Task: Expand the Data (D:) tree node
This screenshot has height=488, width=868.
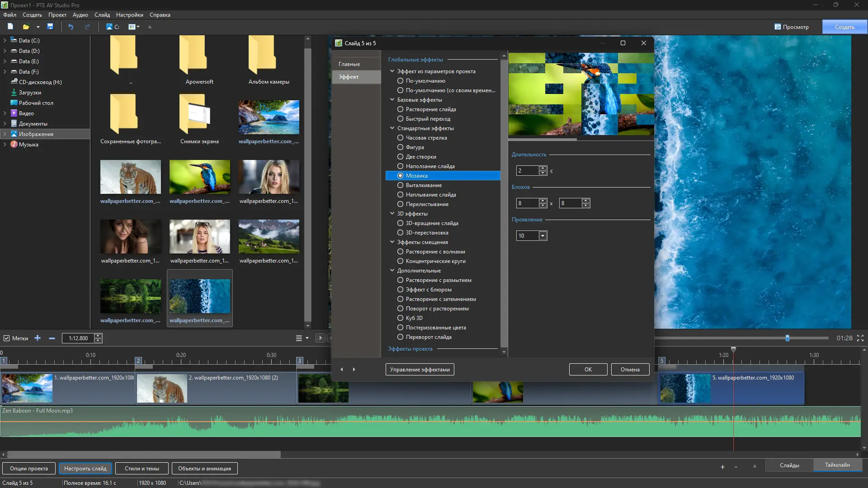Action: (x=5, y=51)
